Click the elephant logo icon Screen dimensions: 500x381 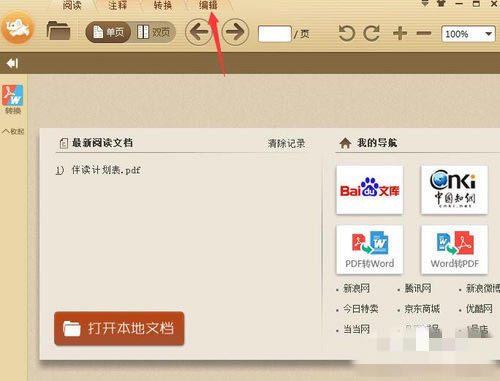click(18, 28)
